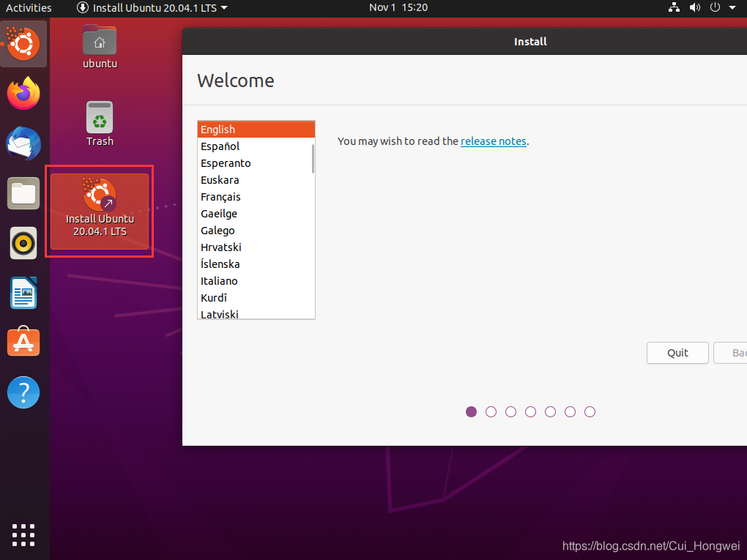
Task: Select Euskara in the language list
Action: [255, 180]
